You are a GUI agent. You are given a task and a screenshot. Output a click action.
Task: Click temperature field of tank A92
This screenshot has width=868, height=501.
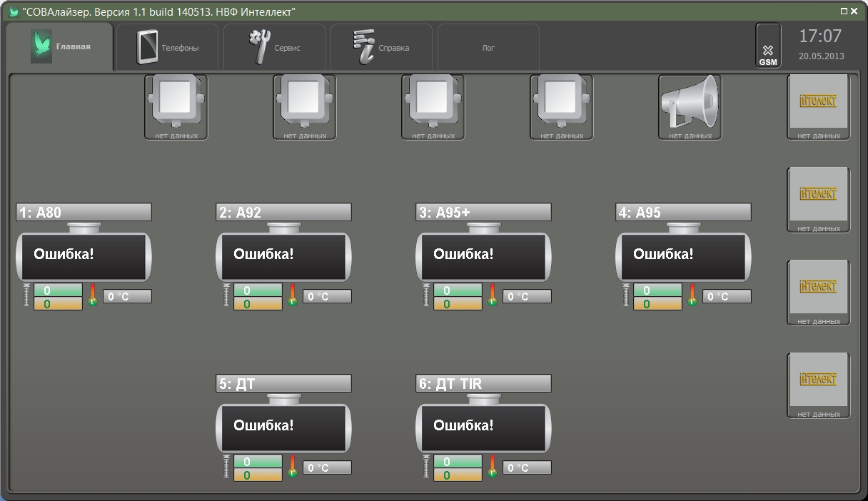click(328, 296)
